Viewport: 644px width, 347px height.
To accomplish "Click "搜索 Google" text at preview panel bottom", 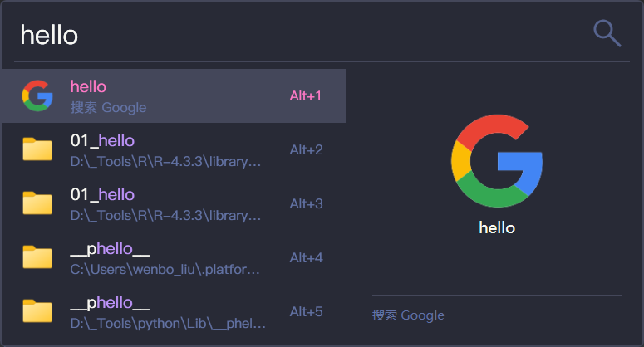I will 408,315.
